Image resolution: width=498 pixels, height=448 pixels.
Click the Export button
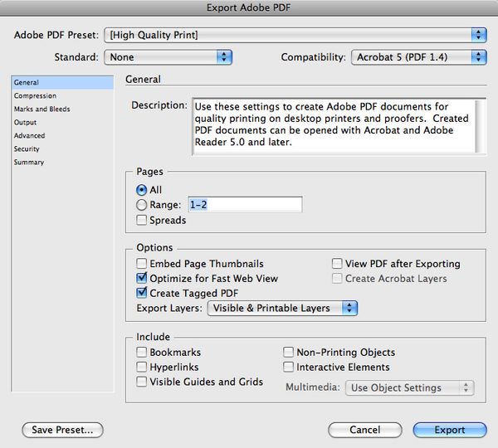[450, 430]
